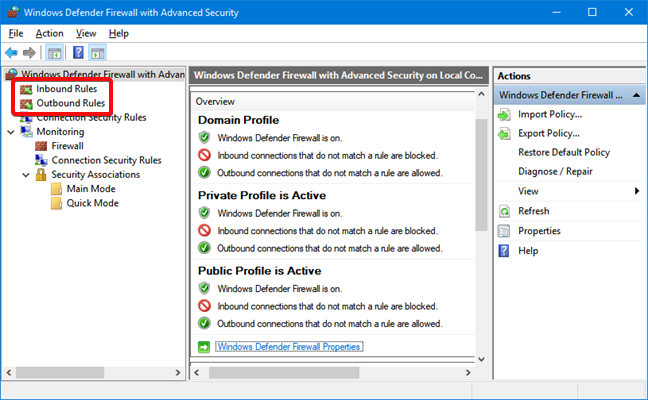Open Connection Security Rules under the root node
648x400 pixels.
coord(91,118)
